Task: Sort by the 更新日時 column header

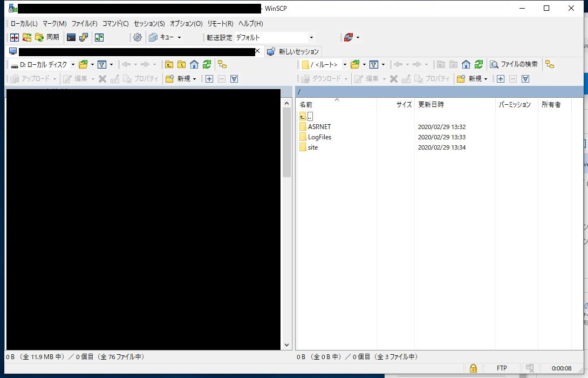Action: (455, 104)
